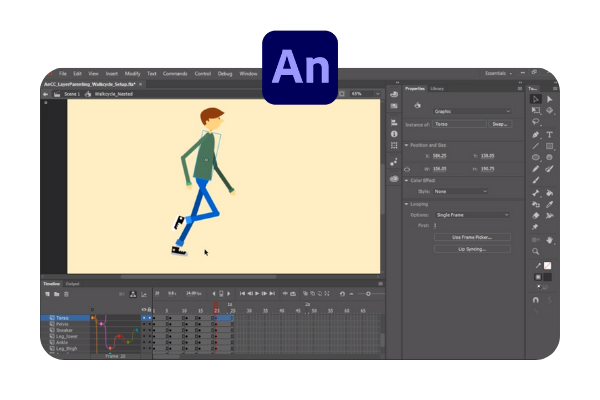Switch to the Output tab
The image size is (600, 400).
coord(73,284)
